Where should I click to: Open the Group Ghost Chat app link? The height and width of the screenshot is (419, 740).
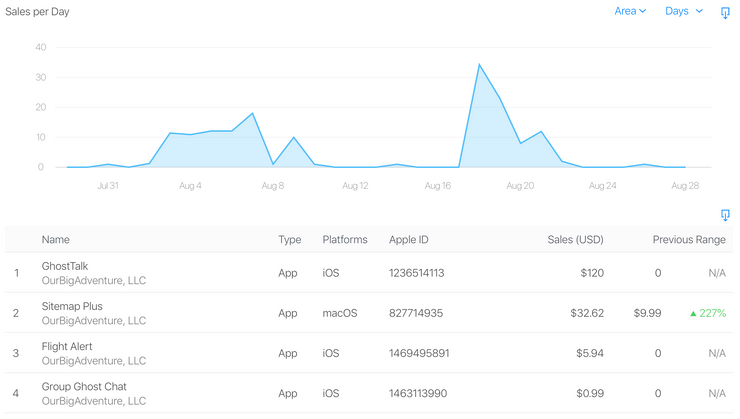click(84, 386)
